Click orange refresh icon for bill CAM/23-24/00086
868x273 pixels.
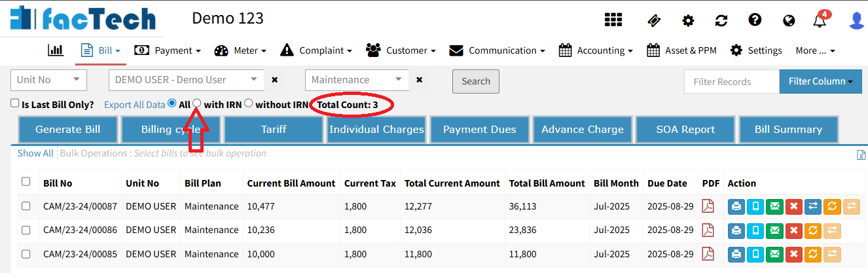click(x=812, y=230)
